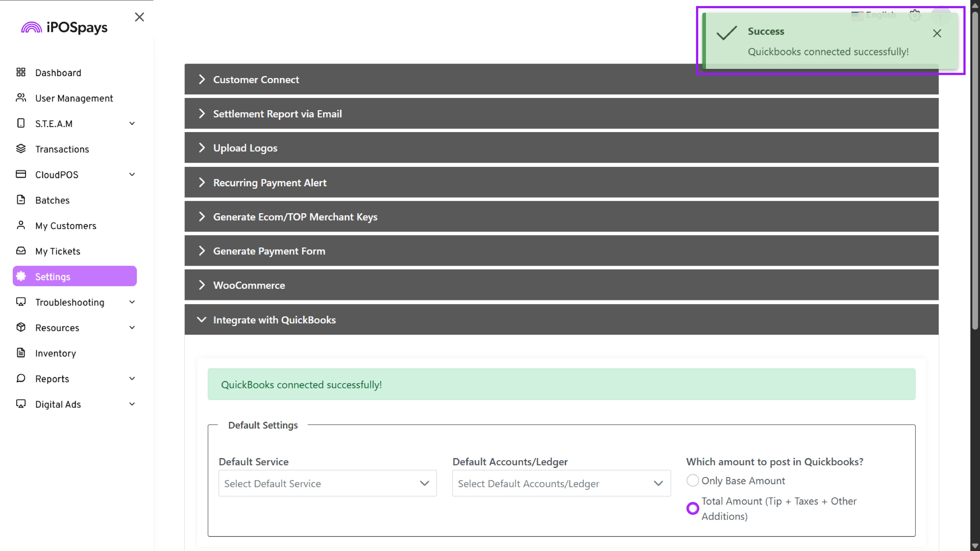Click the Transactions layers icon
Viewport: 980px width, 551px height.
click(21, 149)
